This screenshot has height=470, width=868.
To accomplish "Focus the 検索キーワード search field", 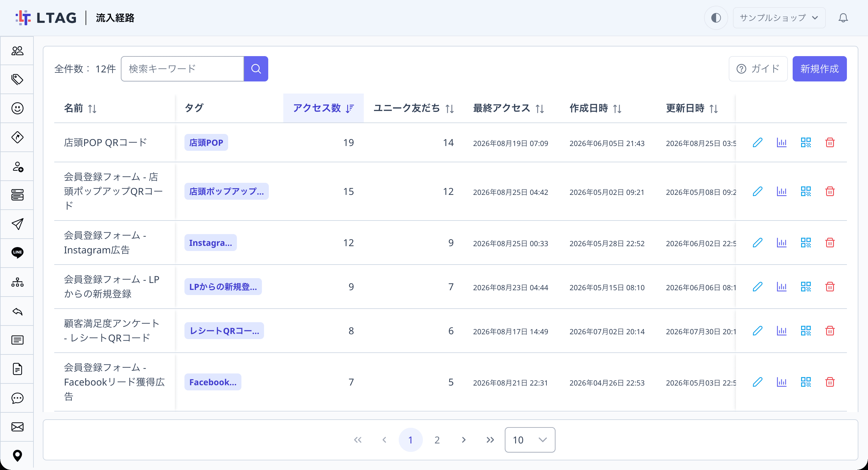I will tap(182, 69).
